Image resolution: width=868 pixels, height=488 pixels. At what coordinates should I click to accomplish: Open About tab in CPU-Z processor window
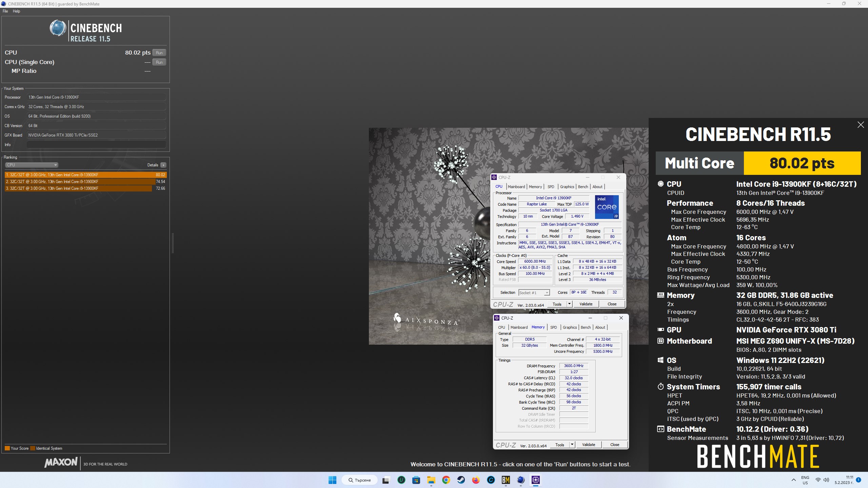click(597, 187)
